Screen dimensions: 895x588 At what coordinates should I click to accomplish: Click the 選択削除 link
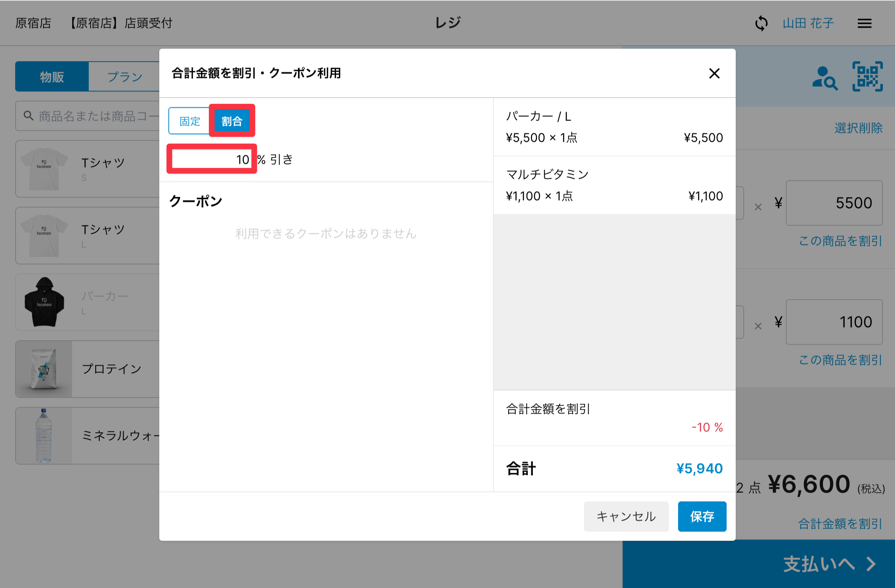click(858, 128)
